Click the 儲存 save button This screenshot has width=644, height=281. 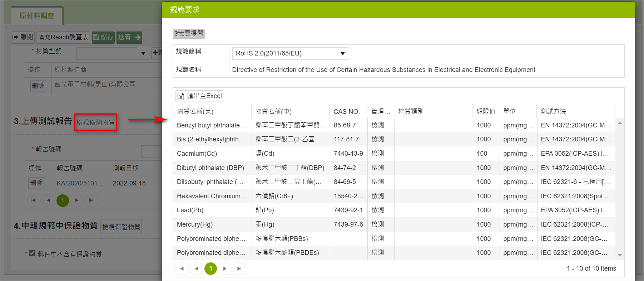[103, 37]
